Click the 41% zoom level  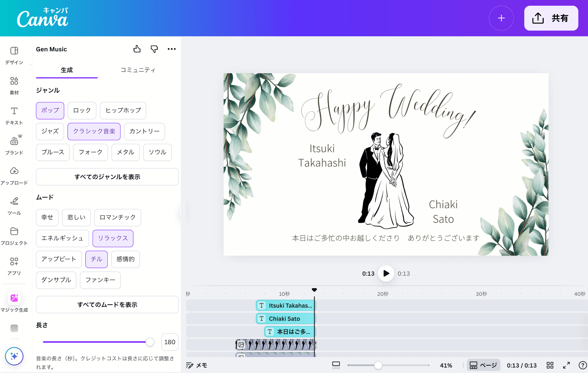pos(446,365)
